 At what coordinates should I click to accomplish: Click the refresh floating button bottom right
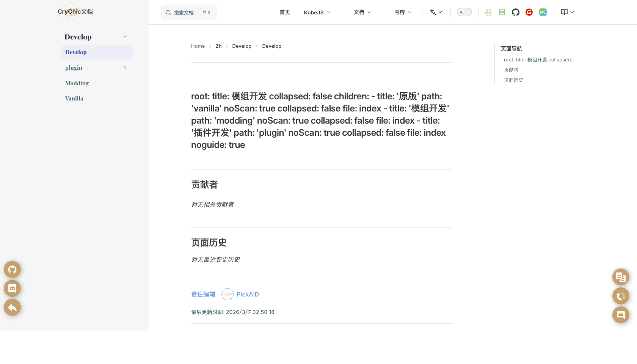pos(621,296)
